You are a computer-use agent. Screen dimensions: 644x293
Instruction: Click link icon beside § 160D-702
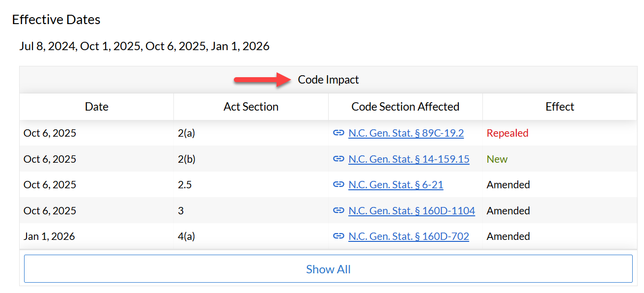point(338,236)
